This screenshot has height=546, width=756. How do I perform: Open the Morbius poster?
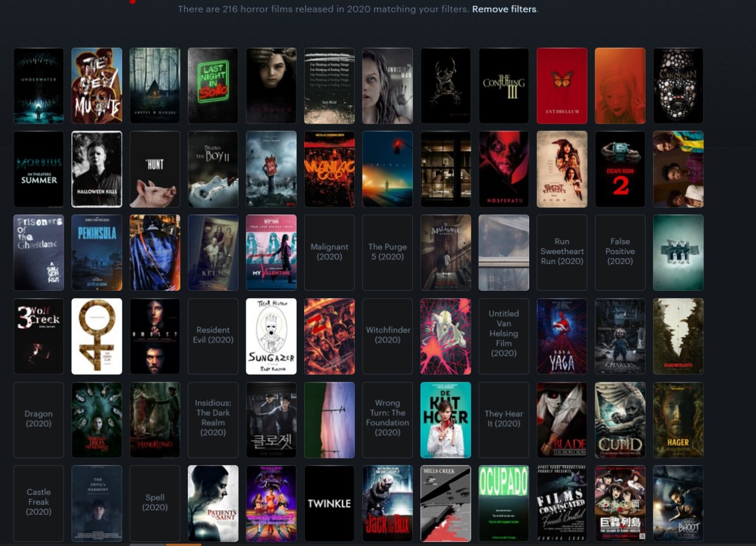[x=38, y=169]
